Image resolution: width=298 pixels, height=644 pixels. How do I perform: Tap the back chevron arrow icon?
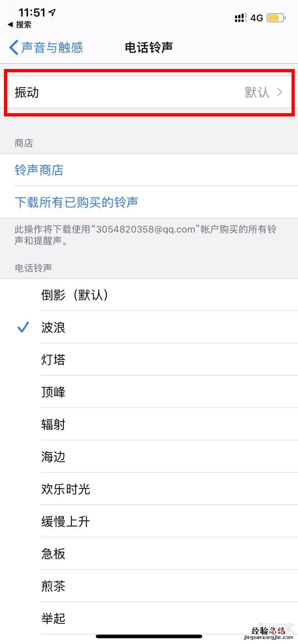[14, 47]
